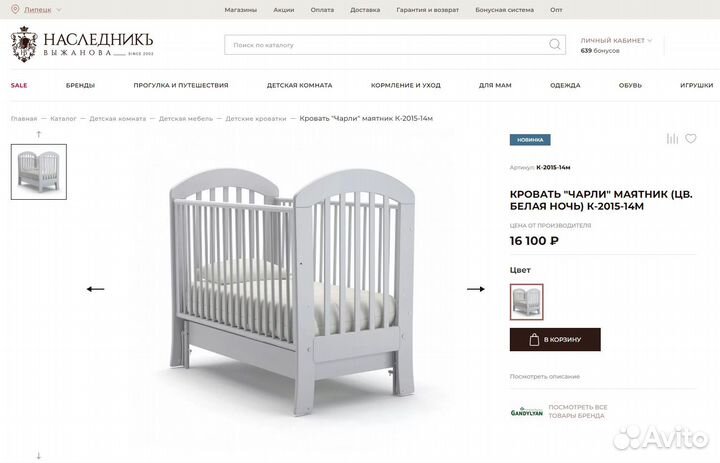Select the crib thumbnail in gallery
This screenshot has height=463, width=720.
point(39,172)
